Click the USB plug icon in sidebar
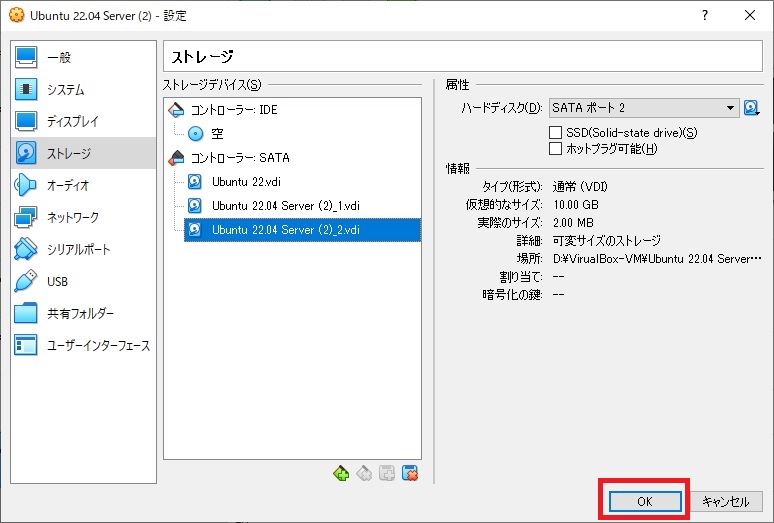This screenshot has width=774, height=523. pos(26,281)
